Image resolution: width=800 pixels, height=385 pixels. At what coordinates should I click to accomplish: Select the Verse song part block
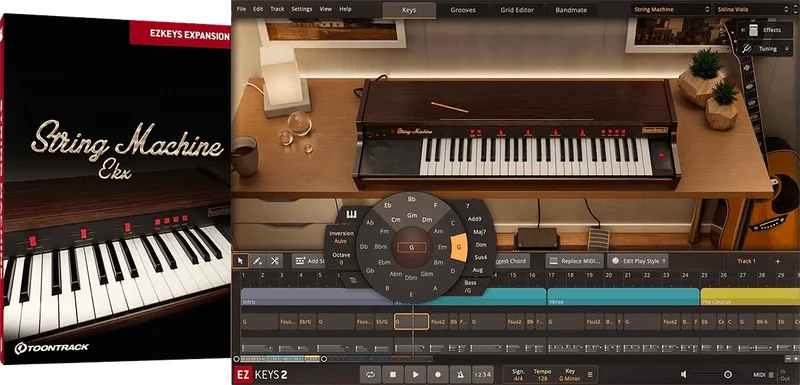[622, 296]
